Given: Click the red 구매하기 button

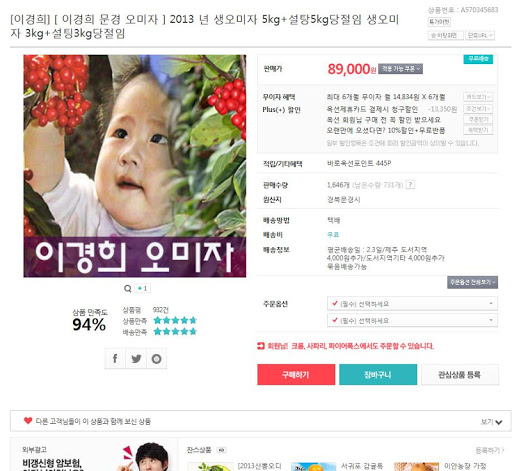Looking at the screenshot, I should pyautogui.click(x=296, y=375).
